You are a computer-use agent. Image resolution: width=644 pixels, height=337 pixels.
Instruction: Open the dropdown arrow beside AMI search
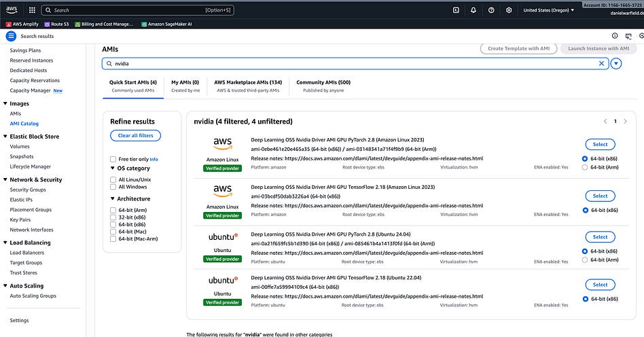click(x=616, y=64)
